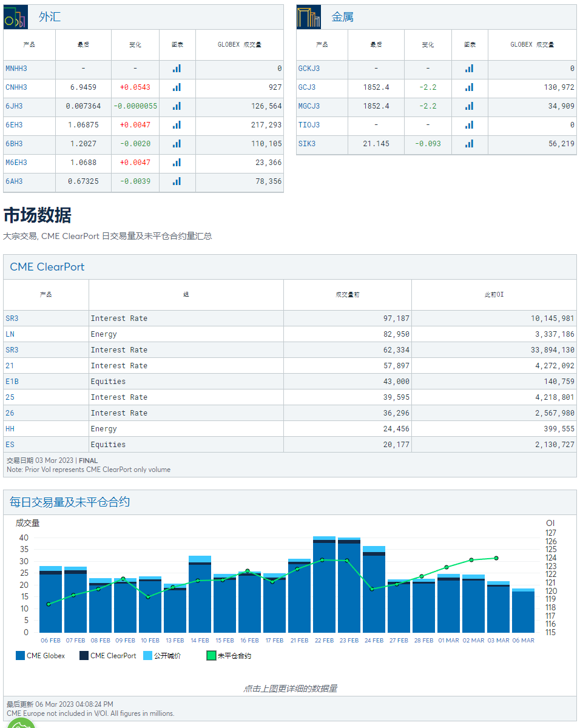
Task: Open ClearPort product 25 link
Action: pos(10,397)
